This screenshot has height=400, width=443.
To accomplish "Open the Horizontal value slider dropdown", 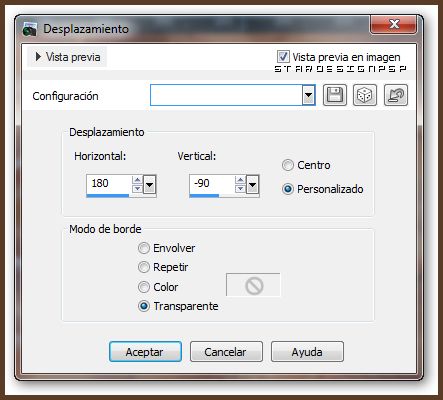I will click(149, 184).
